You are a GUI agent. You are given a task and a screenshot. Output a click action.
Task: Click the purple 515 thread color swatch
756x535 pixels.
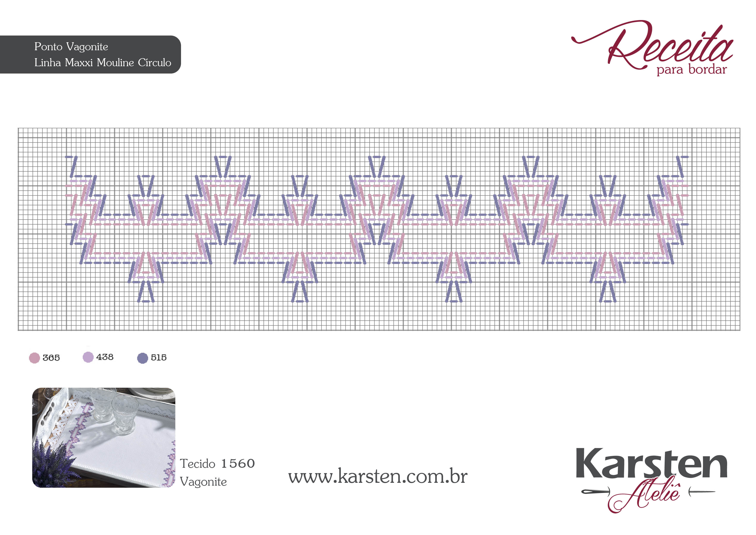pos(143,358)
